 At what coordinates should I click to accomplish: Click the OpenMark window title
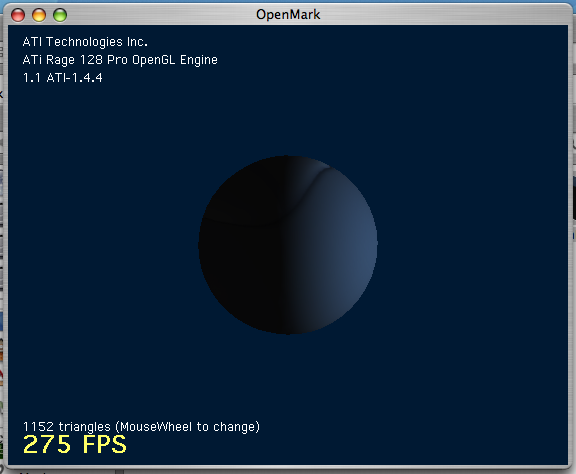pos(288,15)
